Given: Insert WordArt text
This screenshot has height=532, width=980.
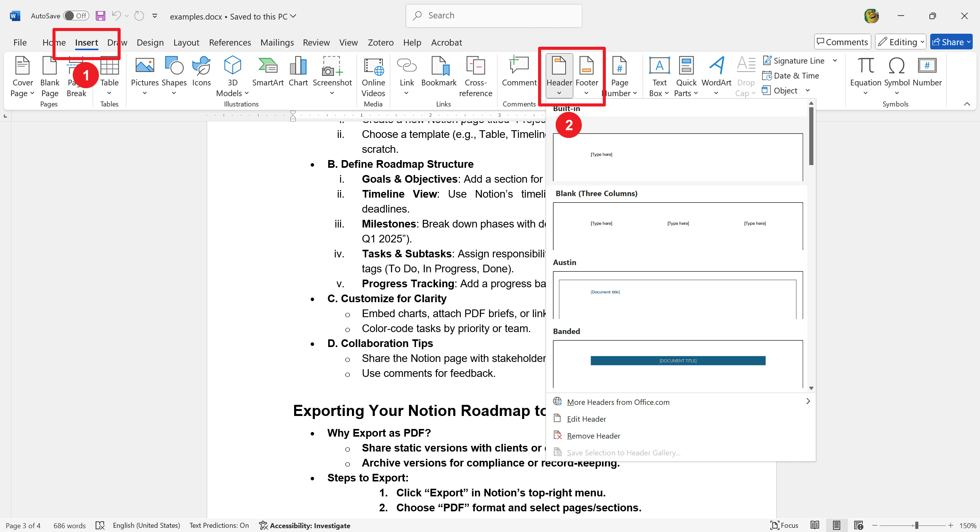Looking at the screenshot, I should pyautogui.click(x=717, y=77).
